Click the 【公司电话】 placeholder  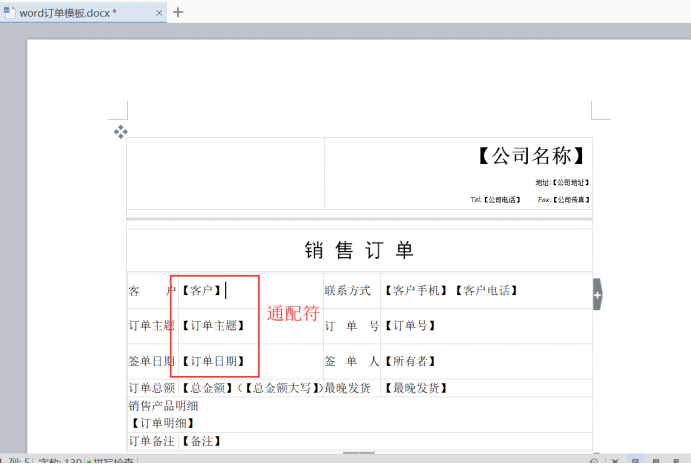point(502,200)
